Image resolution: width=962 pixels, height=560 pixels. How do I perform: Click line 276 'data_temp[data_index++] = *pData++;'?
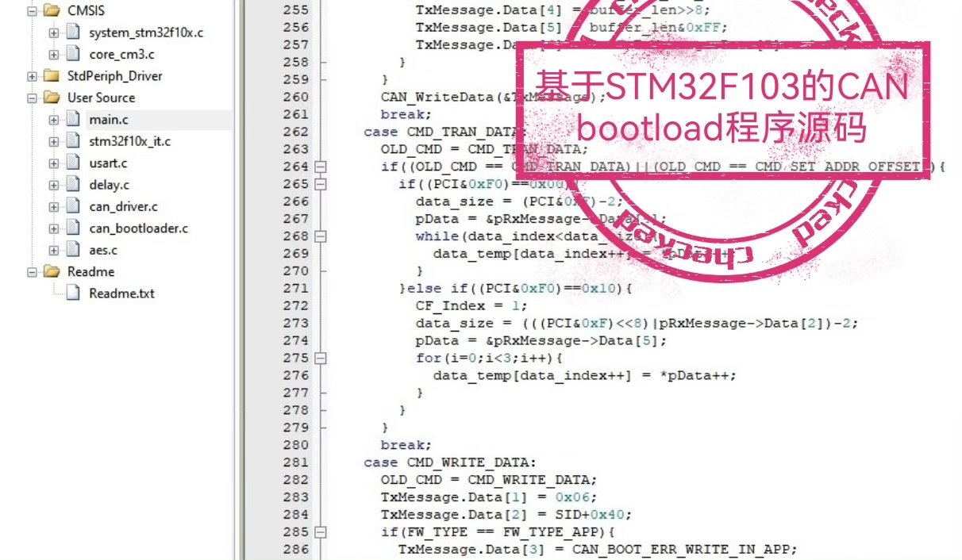(585, 375)
